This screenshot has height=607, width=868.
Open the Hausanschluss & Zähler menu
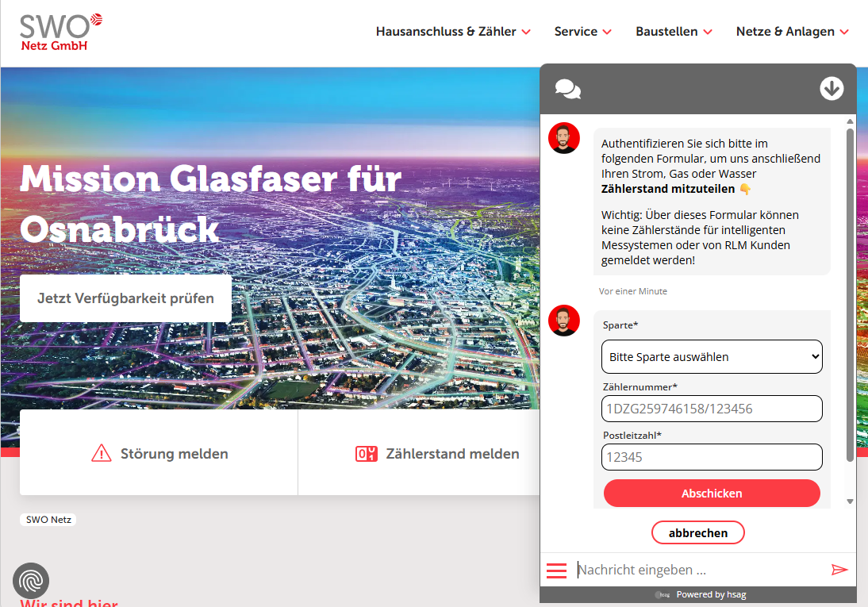point(453,32)
